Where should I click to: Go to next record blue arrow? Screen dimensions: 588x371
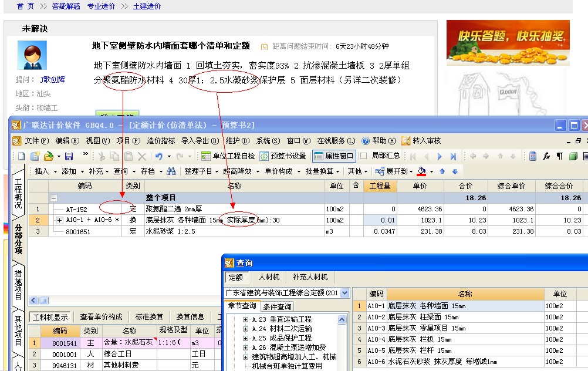440,156
